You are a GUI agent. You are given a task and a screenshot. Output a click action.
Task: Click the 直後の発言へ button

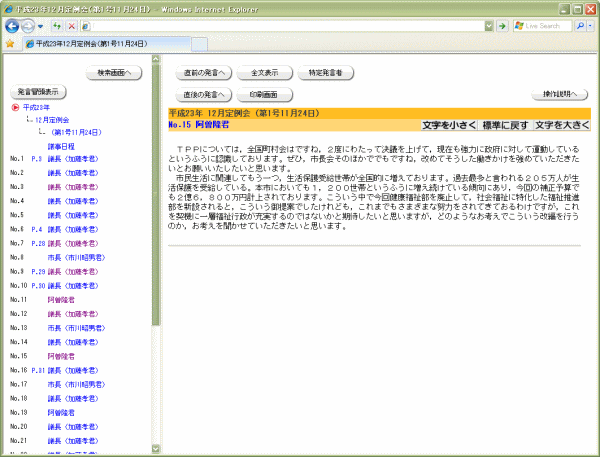tap(204, 95)
